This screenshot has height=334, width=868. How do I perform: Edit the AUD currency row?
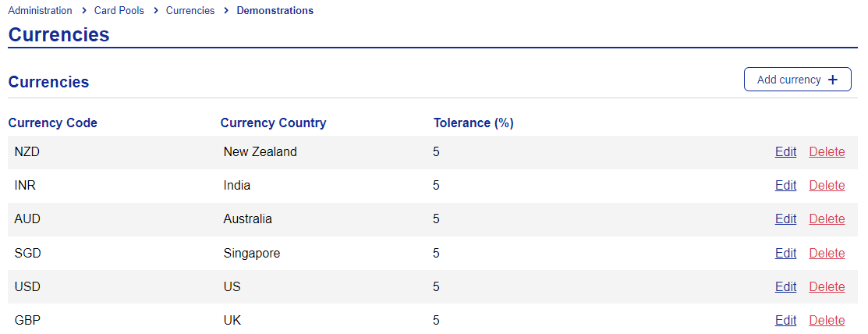(x=785, y=219)
